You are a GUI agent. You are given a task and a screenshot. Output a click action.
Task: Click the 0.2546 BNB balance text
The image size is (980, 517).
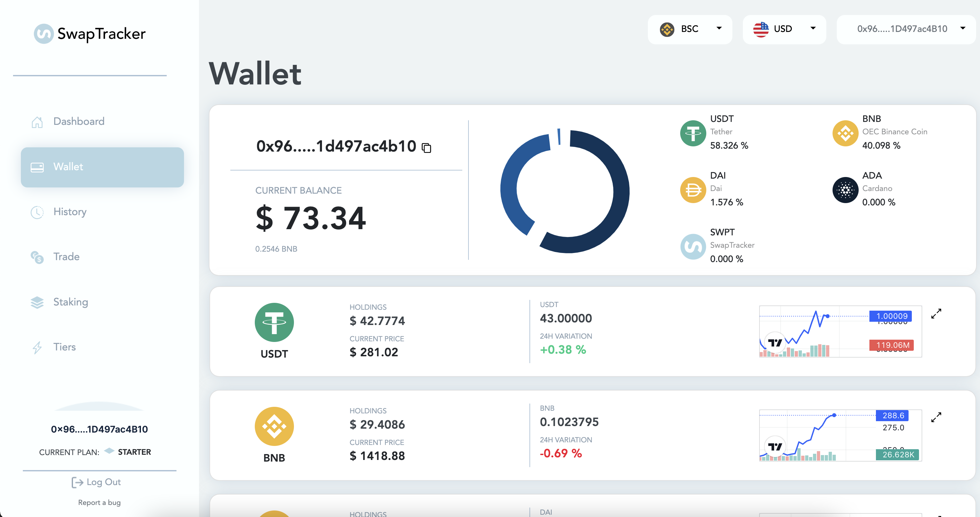coord(276,249)
